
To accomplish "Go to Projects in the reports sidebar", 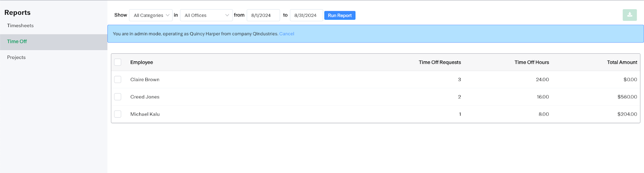I will [x=17, y=57].
